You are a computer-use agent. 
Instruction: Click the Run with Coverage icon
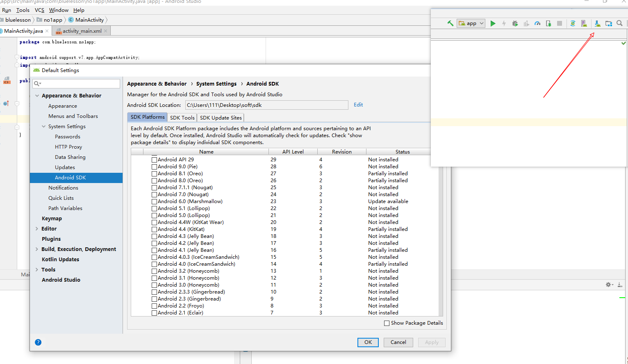[526, 23]
